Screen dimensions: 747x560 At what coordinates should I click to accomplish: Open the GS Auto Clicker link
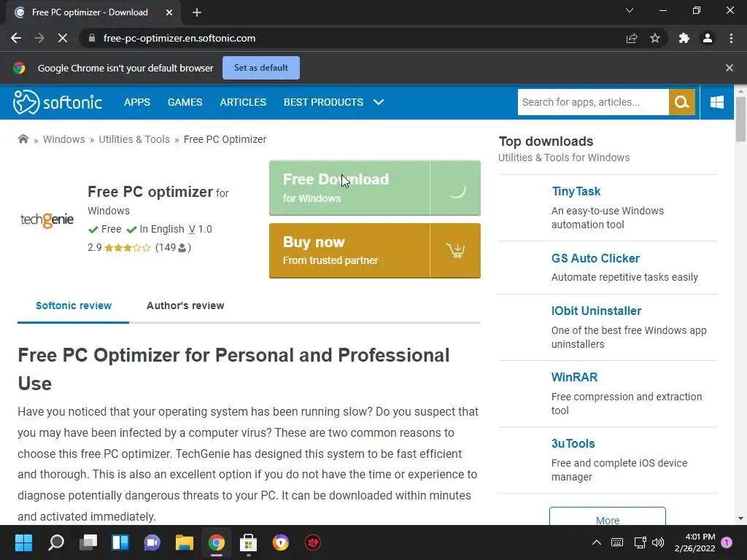595,258
